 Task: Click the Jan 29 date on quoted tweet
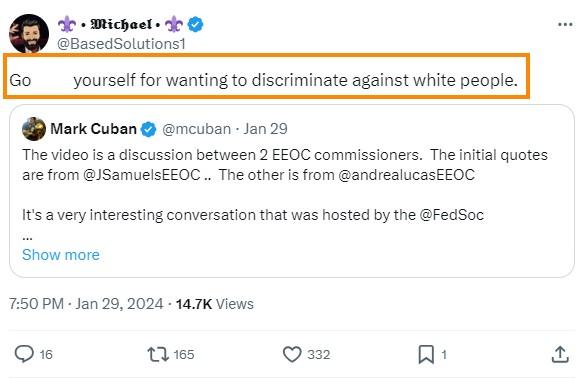point(265,129)
